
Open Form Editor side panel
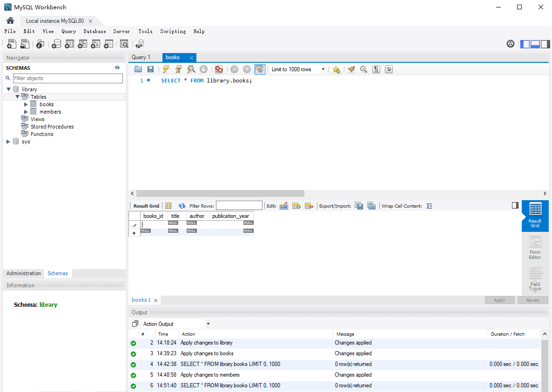click(x=535, y=247)
